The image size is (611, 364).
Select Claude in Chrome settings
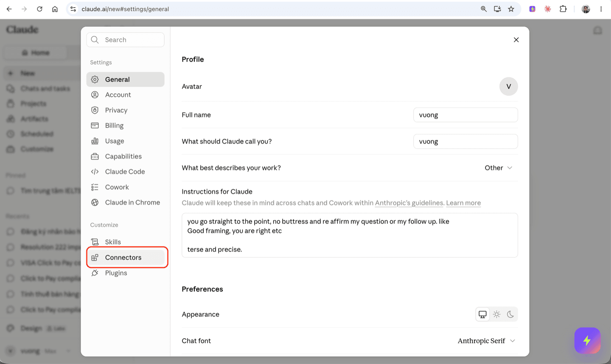(x=125, y=203)
